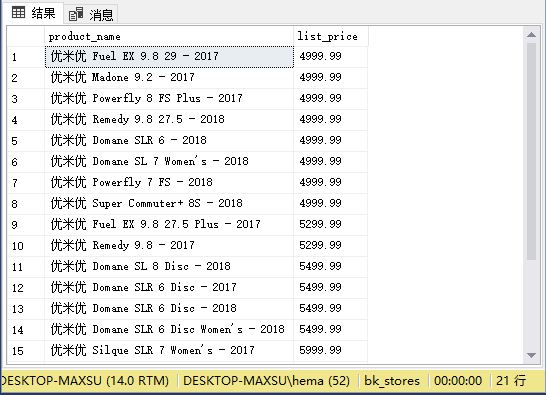Click the scrollbar up arrow
546x395 pixels.
(531, 34)
